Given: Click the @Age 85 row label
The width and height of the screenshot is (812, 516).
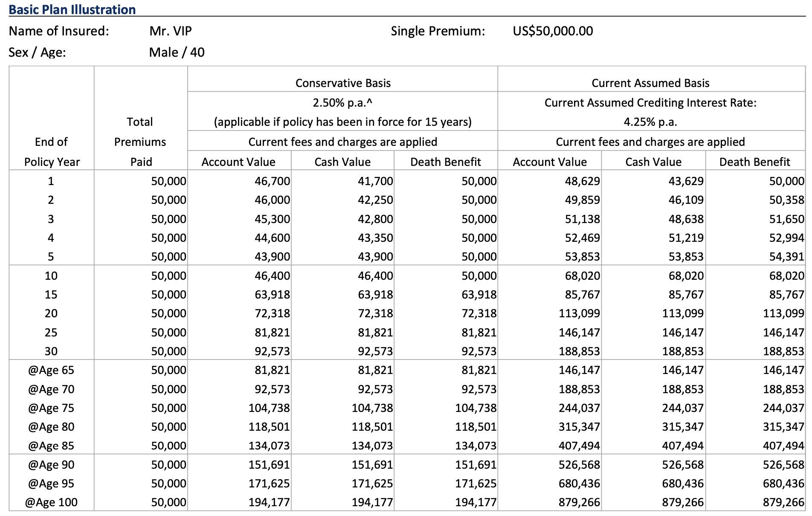Looking at the screenshot, I should pos(51,446).
